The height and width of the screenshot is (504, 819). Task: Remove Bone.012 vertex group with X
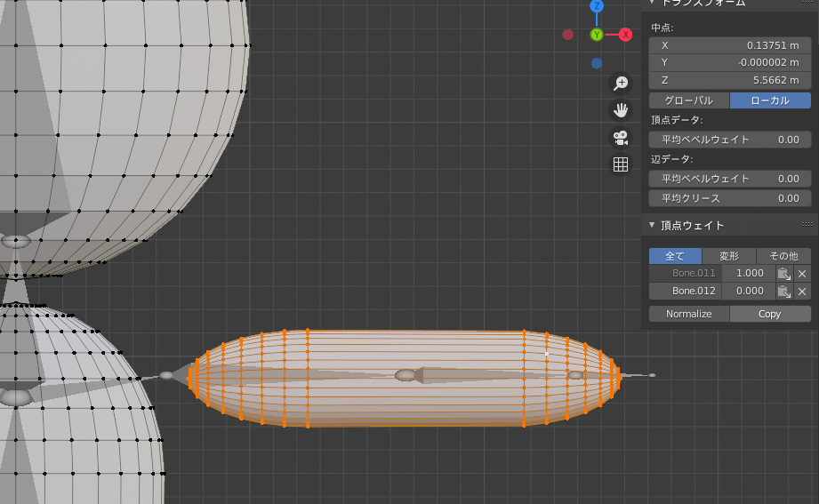802,292
